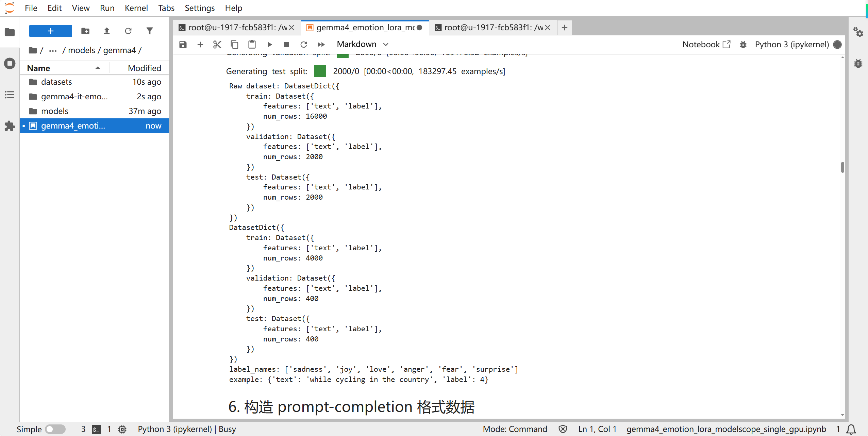
Task: Cut the selected cell
Action: (217, 45)
